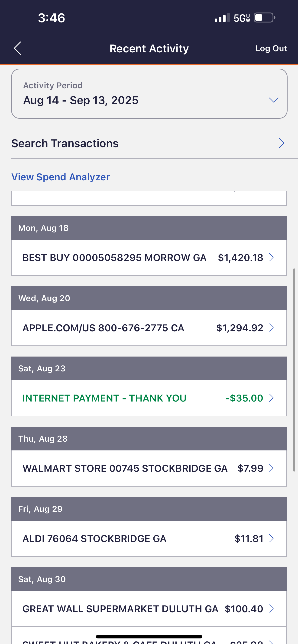Open Apple.com/US transaction details
The image size is (298, 644).
pyautogui.click(x=103, y=328)
